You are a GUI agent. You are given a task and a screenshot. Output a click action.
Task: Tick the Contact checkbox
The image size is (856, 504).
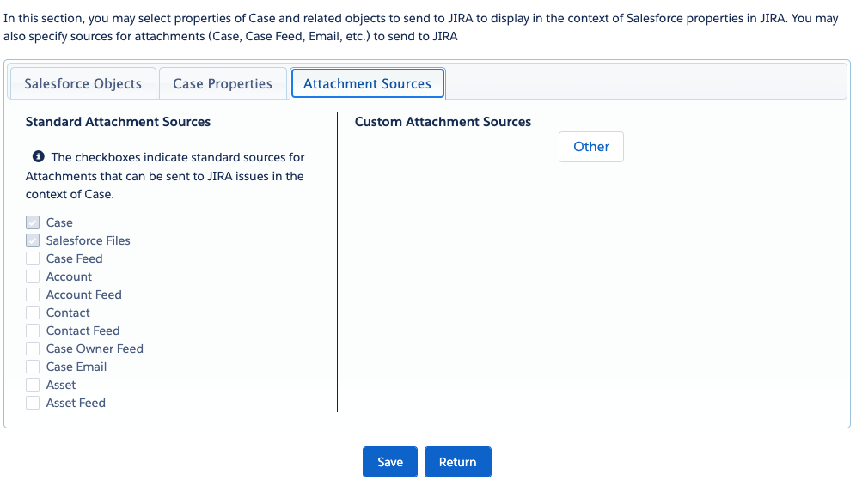[x=33, y=313]
